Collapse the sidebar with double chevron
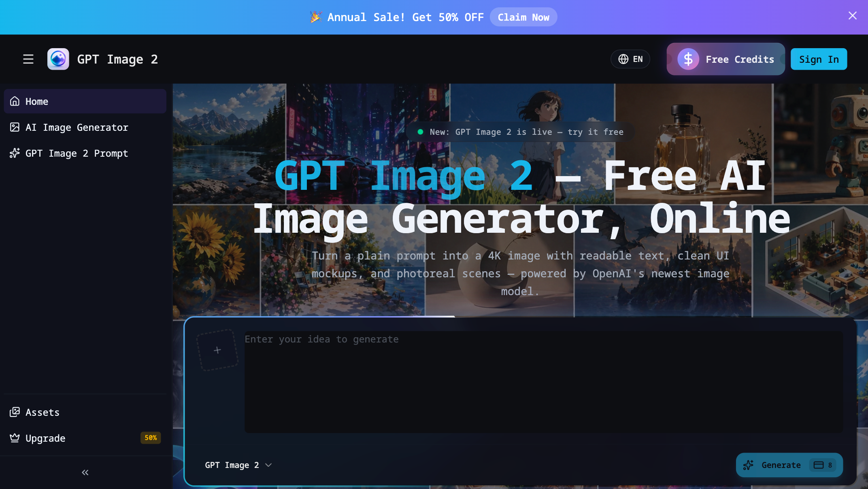This screenshot has width=868, height=489. pyautogui.click(x=85, y=472)
